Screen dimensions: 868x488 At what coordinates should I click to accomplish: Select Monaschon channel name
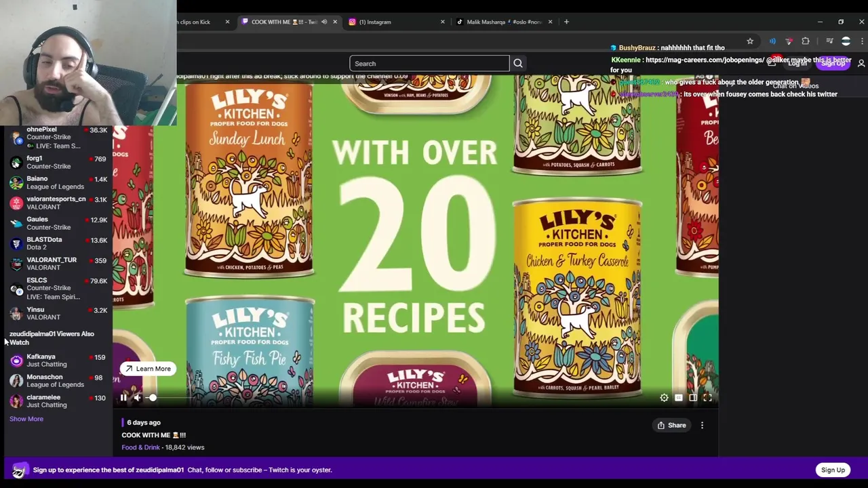pyautogui.click(x=44, y=377)
